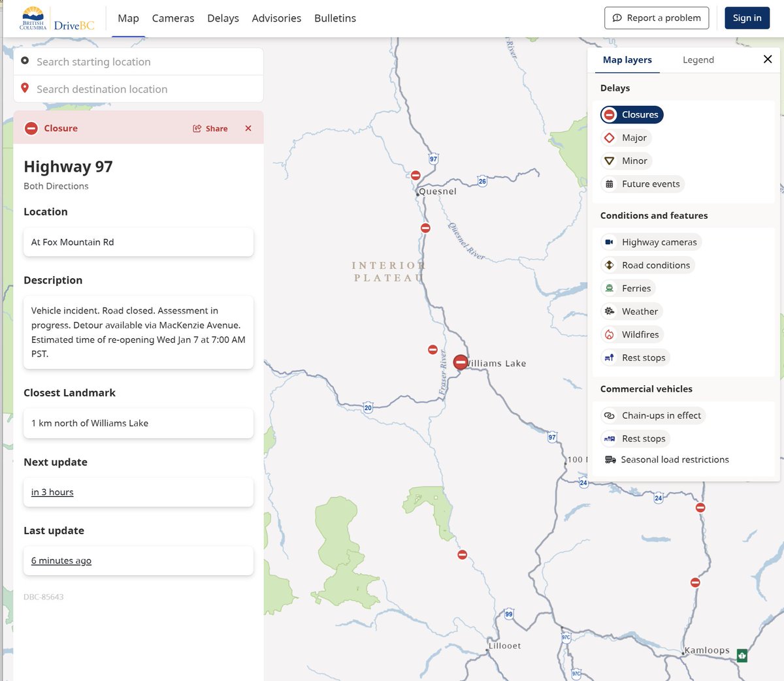784x681 pixels.
Task: Show the Wildfires layer
Action: (632, 334)
